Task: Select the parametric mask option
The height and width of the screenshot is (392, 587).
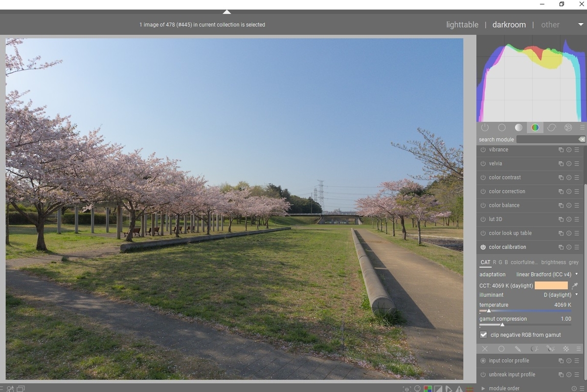Action: 534,349
